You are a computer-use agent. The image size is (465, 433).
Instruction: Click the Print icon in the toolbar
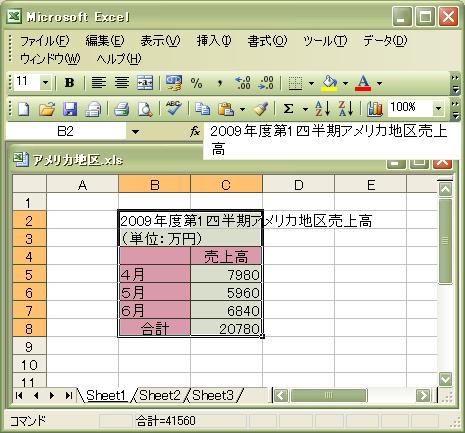tap(122, 109)
